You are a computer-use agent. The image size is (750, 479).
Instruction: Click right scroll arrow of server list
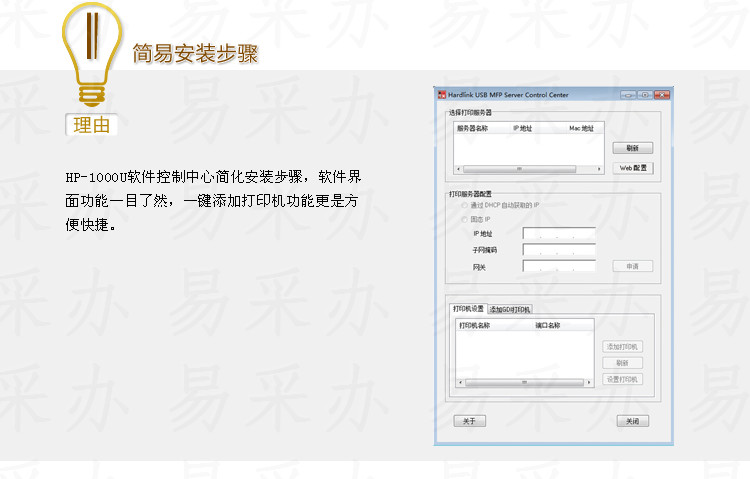(599, 169)
